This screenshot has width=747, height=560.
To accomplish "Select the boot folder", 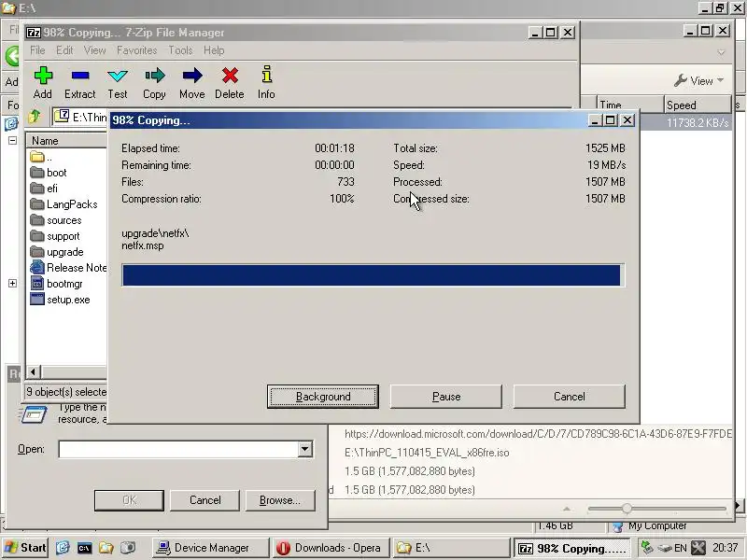I will click(x=49, y=173).
